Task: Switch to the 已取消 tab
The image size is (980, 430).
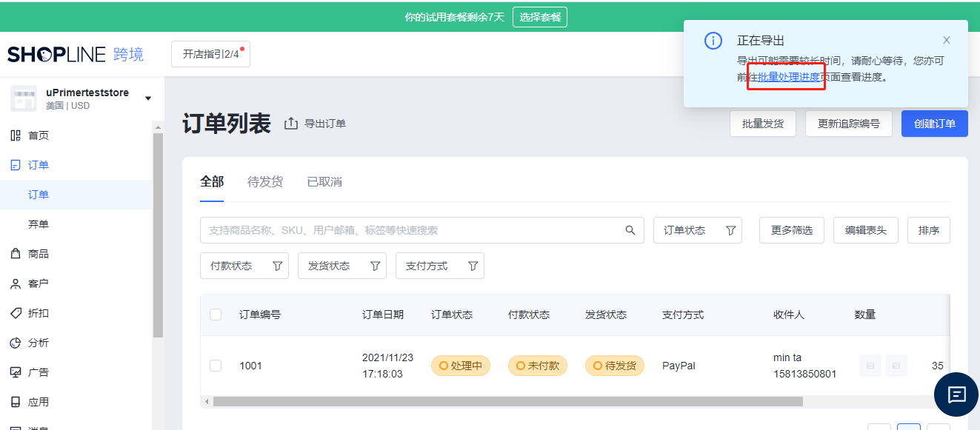Action: coord(324,181)
